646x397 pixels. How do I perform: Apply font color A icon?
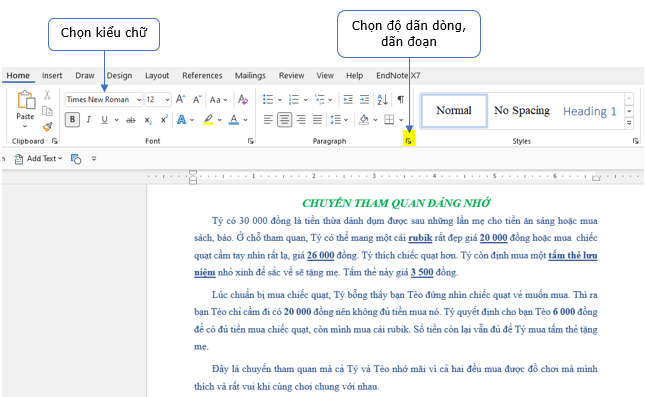pyautogui.click(x=234, y=120)
